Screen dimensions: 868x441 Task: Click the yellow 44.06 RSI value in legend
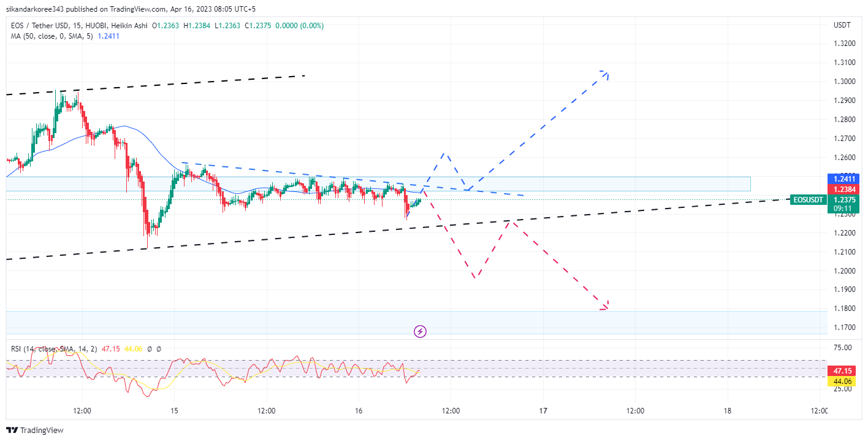tap(133, 348)
